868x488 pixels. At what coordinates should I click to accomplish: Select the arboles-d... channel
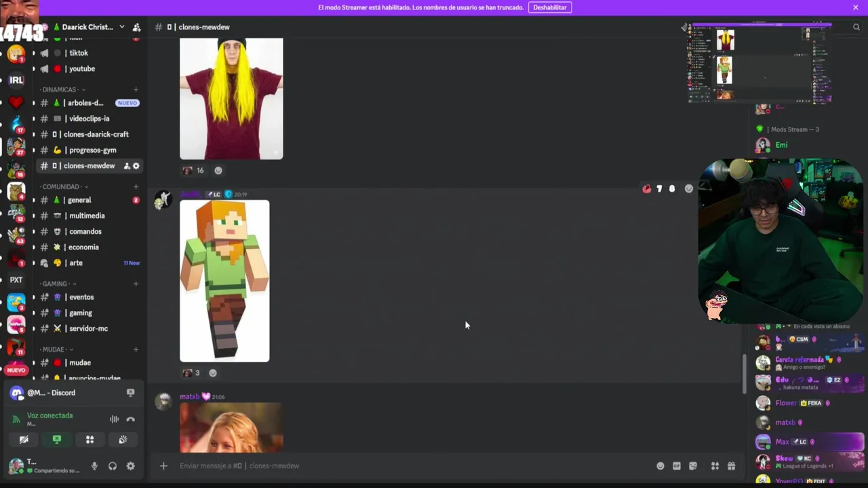88,103
